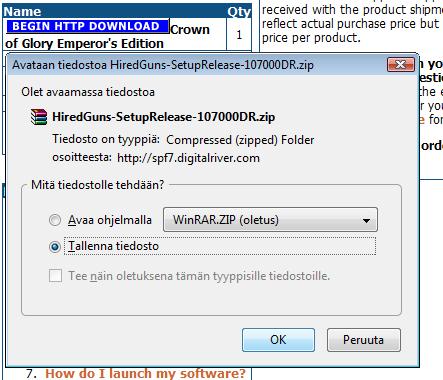This screenshot has width=443, height=380.
Task: Click the http://spf7.digitalriver.com source address
Action: tap(188, 158)
